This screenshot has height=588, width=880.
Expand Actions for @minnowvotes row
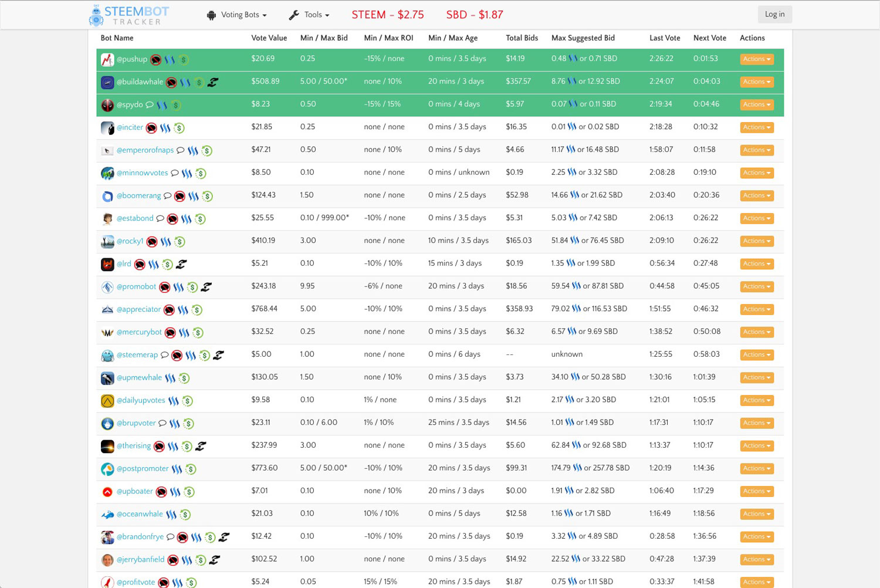[x=757, y=173]
